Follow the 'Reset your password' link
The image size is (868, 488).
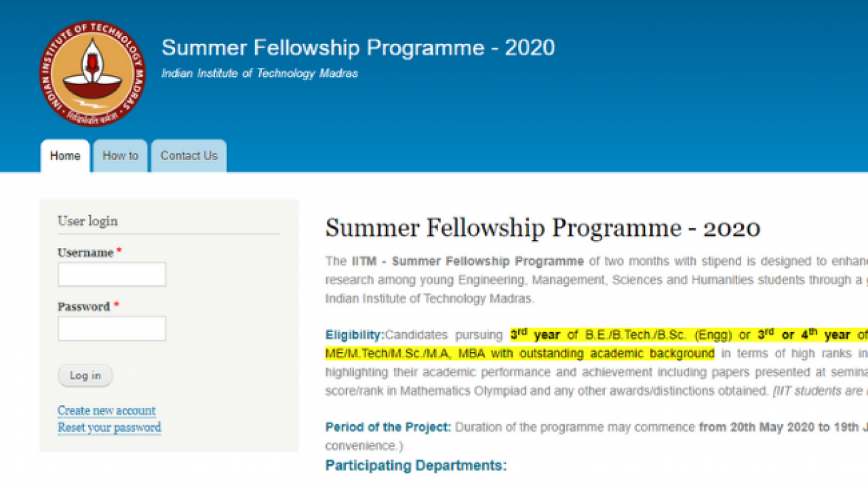(109, 428)
